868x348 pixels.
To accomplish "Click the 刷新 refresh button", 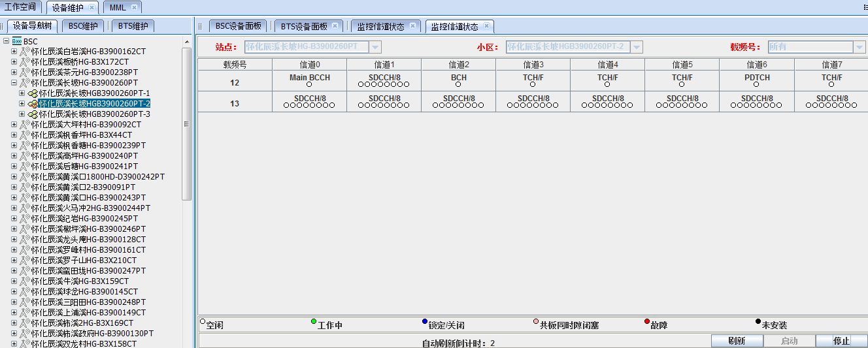I will [x=737, y=341].
